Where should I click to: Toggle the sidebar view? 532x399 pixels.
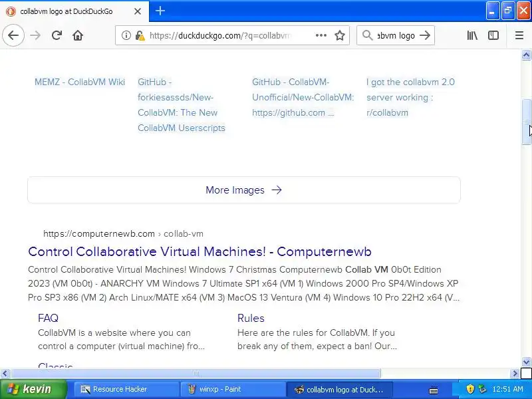coord(493,35)
